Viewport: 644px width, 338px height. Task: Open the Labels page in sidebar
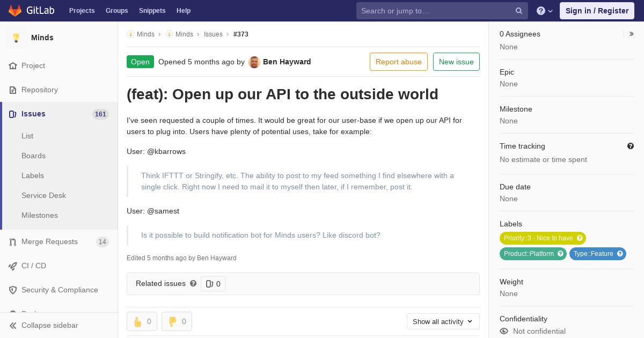(x=33, y=175)
